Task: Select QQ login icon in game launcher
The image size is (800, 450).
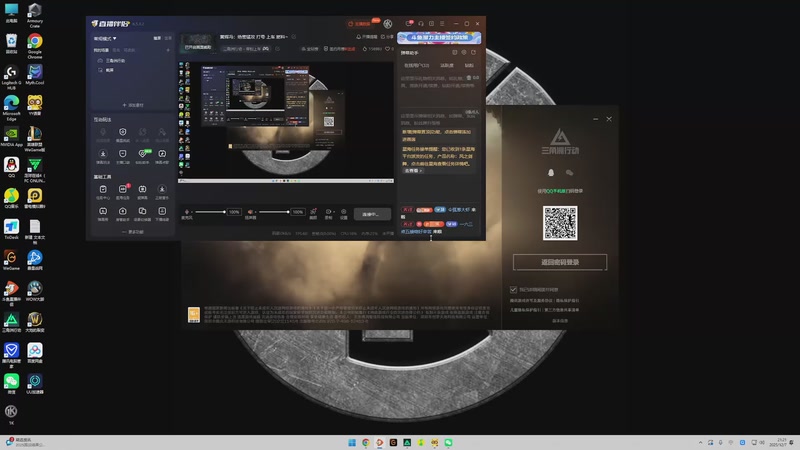Action: point(551,173)
